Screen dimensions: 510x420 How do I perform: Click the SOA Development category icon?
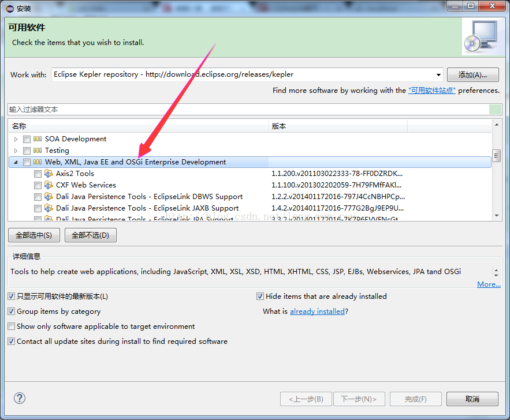coord(38,139)
